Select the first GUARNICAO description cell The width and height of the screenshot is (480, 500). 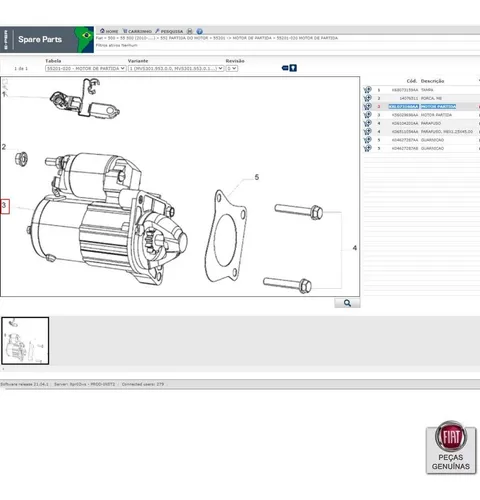(x=432, y=140)
